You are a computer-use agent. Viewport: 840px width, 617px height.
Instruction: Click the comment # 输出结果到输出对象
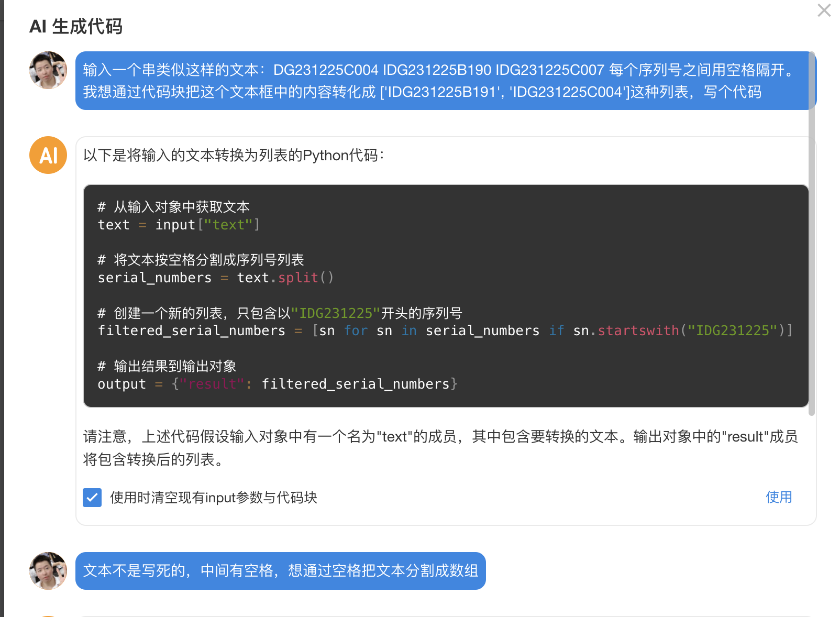pyautogui.click(x=167, y=366)
